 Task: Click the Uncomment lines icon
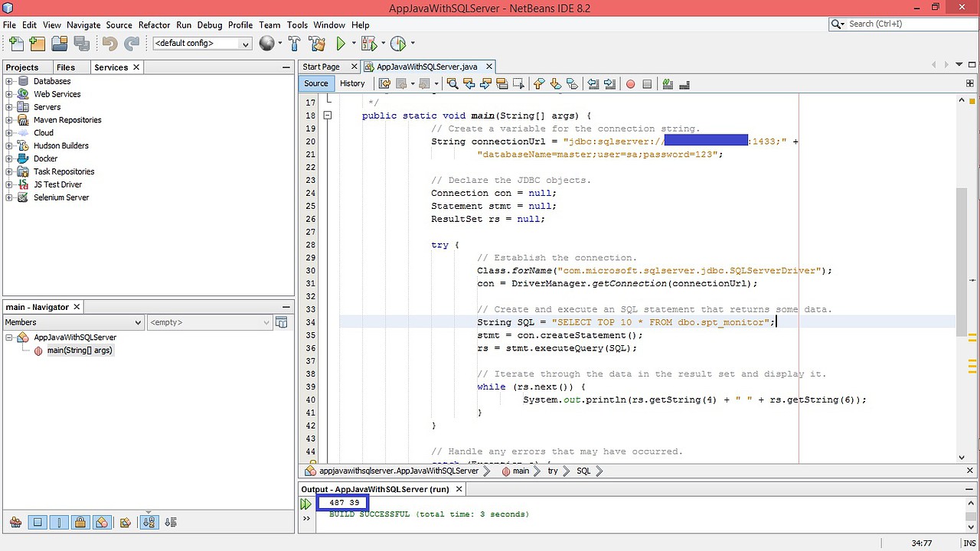[684, 83]
